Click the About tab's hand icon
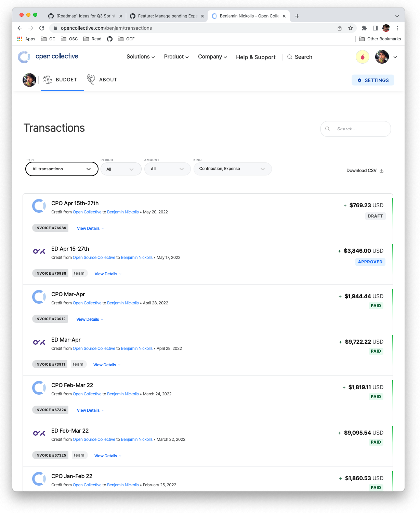 point(91,79)
